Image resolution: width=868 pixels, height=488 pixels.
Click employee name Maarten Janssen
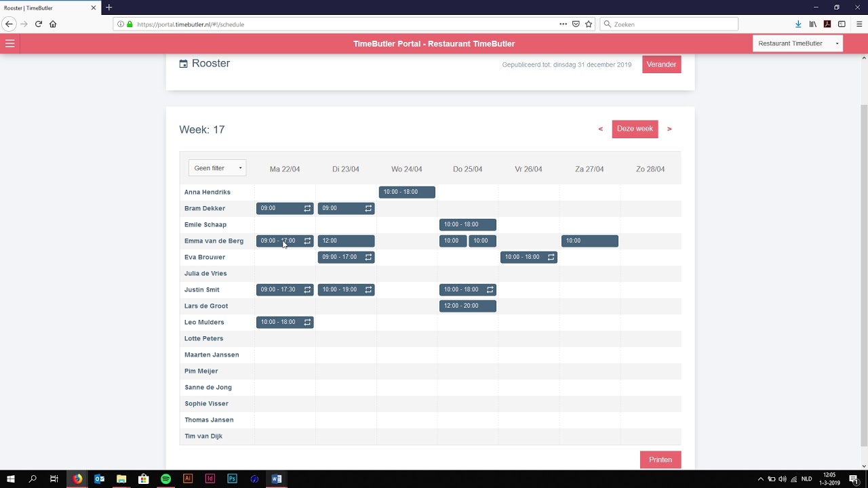click(212, 354)
